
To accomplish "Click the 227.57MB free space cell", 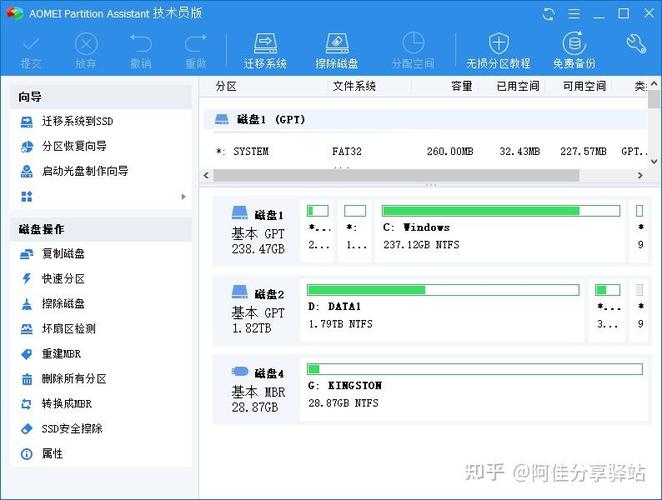I will tap(583, 151).
